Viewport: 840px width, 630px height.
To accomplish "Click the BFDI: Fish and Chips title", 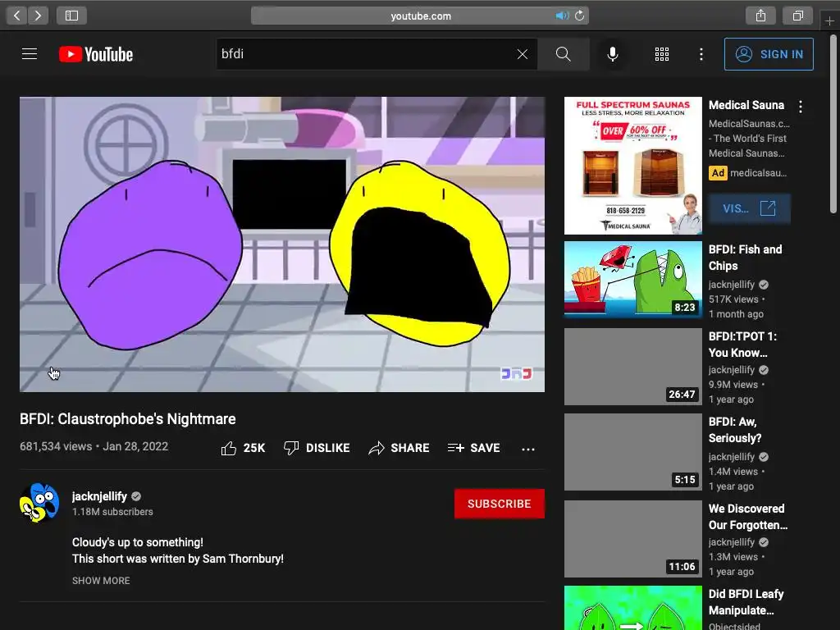I will [745, 258].
